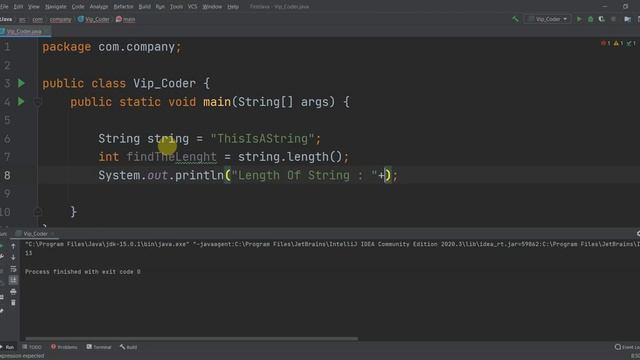The height and width of the screenshot is (360, 640).
Task: Click the clear all trash icon
Action: tap(13, 302)
